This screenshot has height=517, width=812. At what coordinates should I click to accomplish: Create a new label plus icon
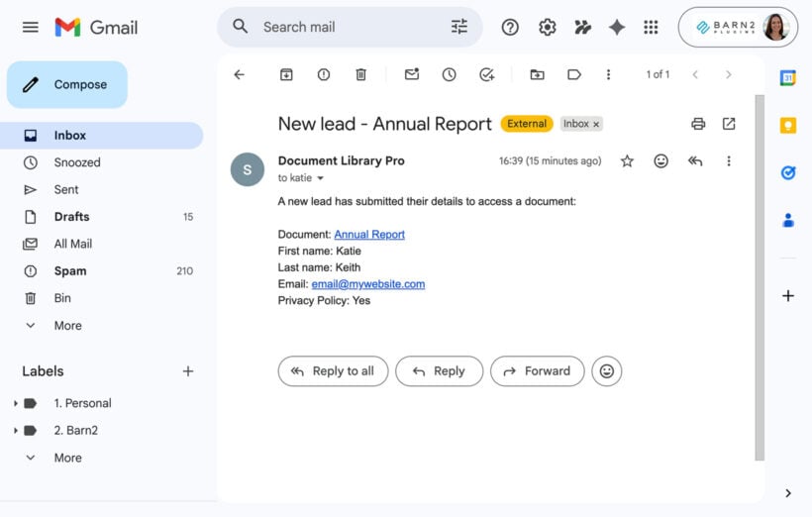(x=188, y=371)
